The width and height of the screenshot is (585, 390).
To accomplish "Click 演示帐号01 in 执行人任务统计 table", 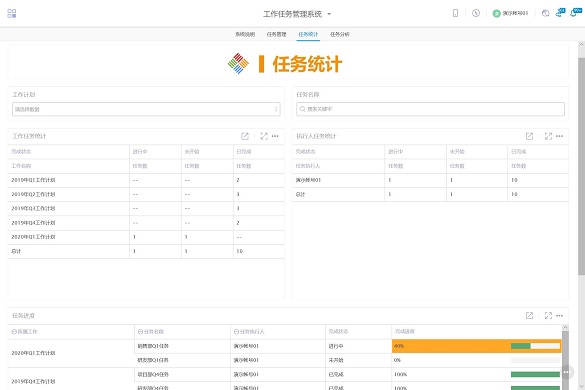I will [308, 180].
